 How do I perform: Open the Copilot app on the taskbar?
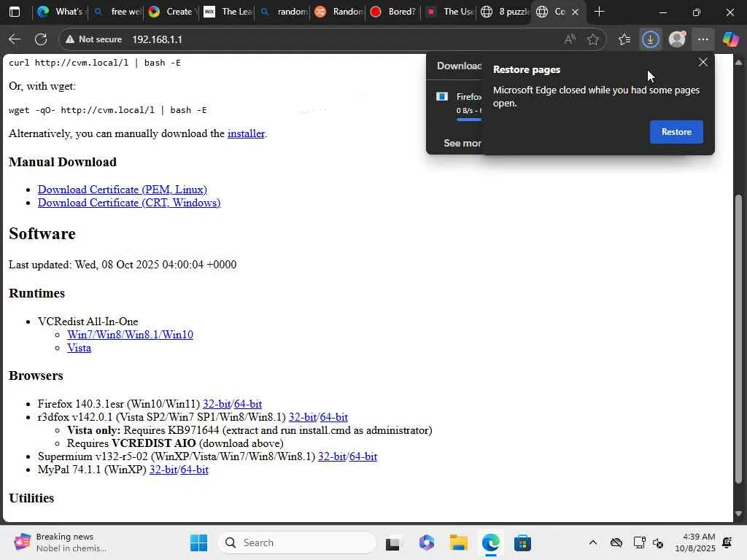tap(426, 542)
